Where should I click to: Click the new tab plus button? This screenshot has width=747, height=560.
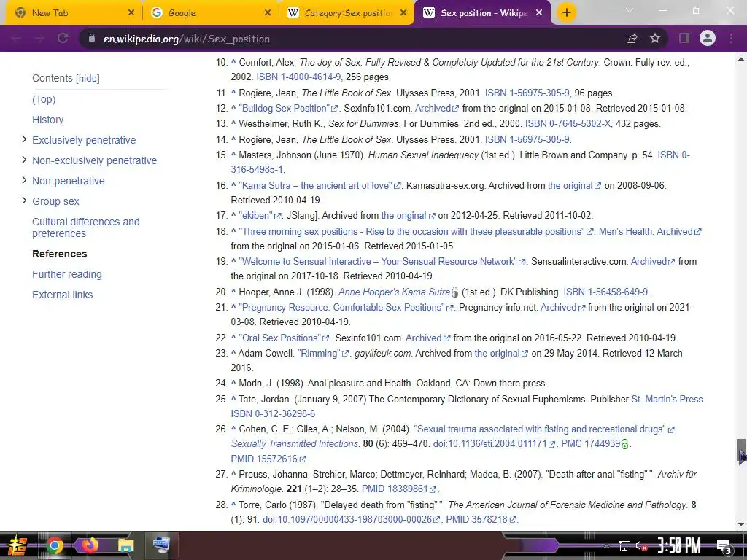click(x=566, y=13)
